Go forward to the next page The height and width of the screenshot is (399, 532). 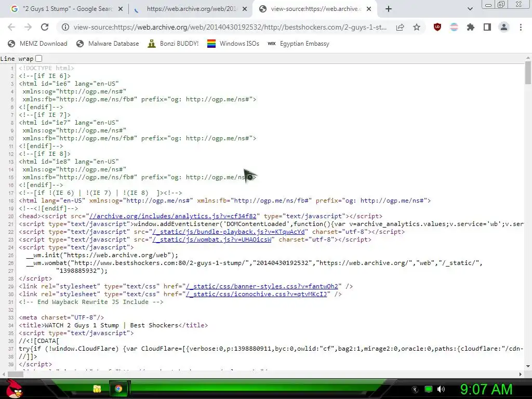click(x=28, y=27)
